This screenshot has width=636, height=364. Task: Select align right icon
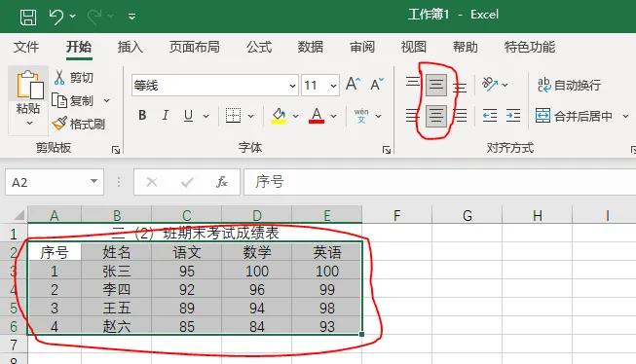461,116
